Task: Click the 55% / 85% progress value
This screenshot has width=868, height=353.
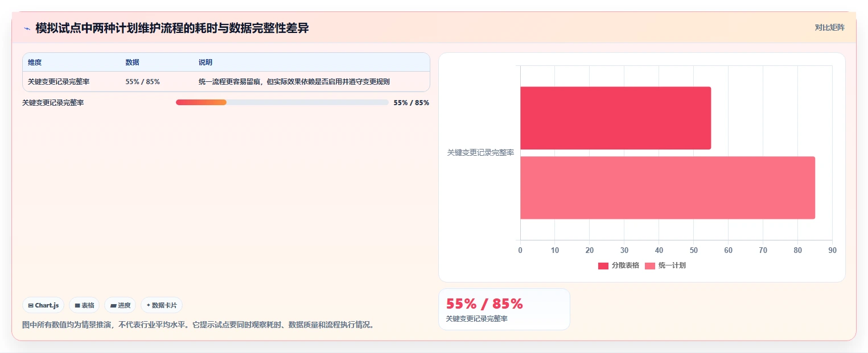Action: pos(411,103)
